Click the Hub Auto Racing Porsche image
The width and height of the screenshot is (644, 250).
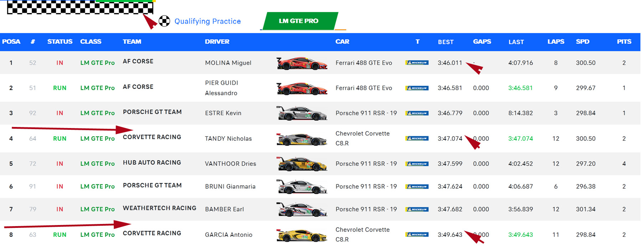[302, 164]
